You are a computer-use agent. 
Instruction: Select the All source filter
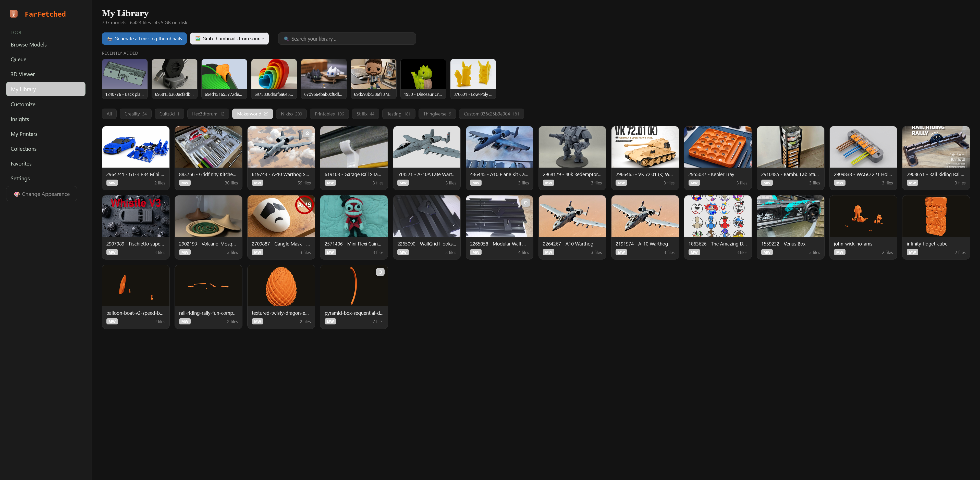[109, 114]
